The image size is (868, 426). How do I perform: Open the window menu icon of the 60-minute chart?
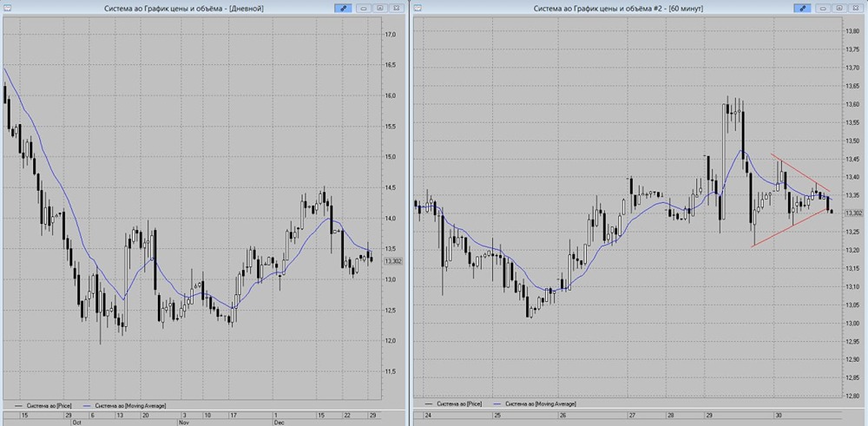tap(418, 9)
